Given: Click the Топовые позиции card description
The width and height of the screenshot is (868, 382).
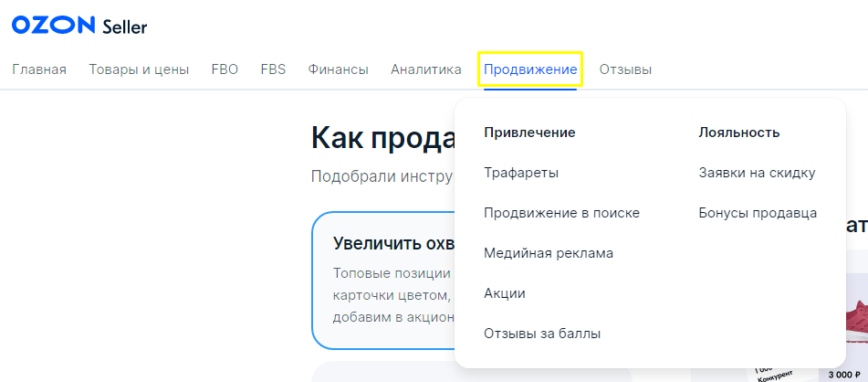Looking at the screenshot, I should (x=393, y=295).
